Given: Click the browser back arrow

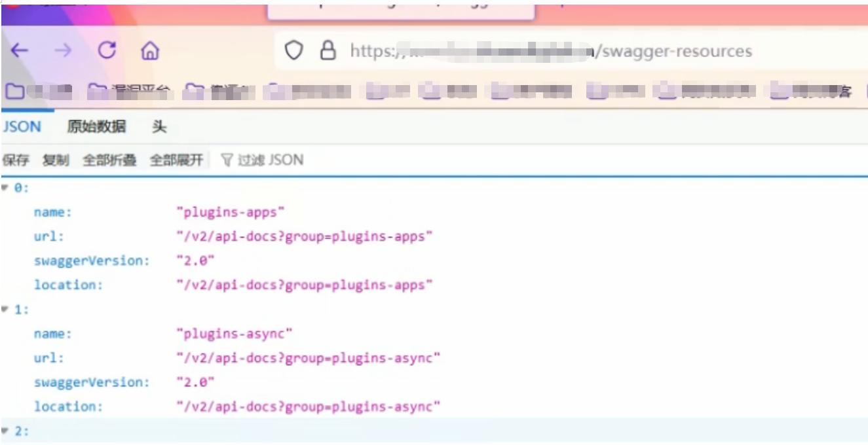Looking at the screenshot, I should pos(20,51).
